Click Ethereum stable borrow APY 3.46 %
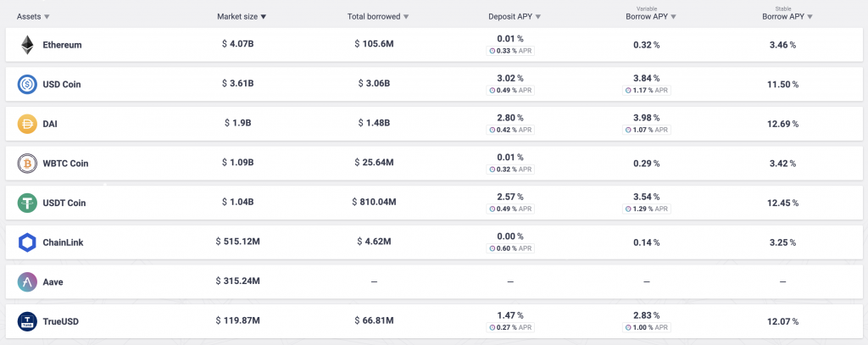The image size is (868, 345). coord(782,45)
